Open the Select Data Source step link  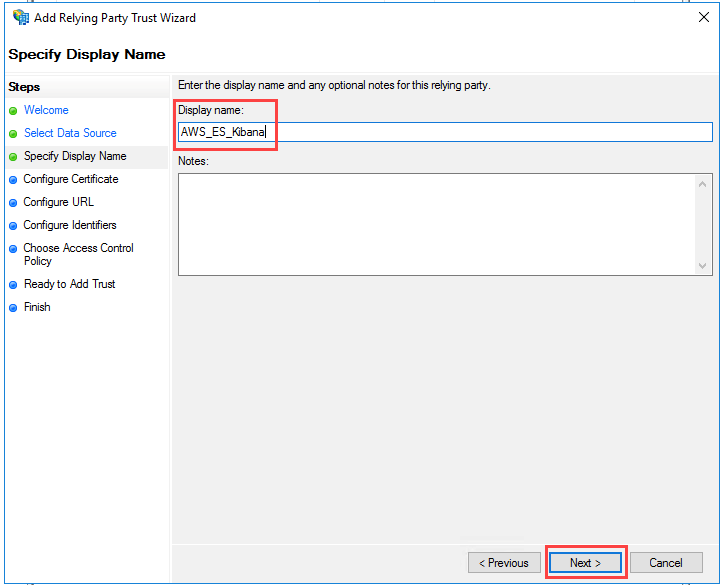click(x=70, y=133)
